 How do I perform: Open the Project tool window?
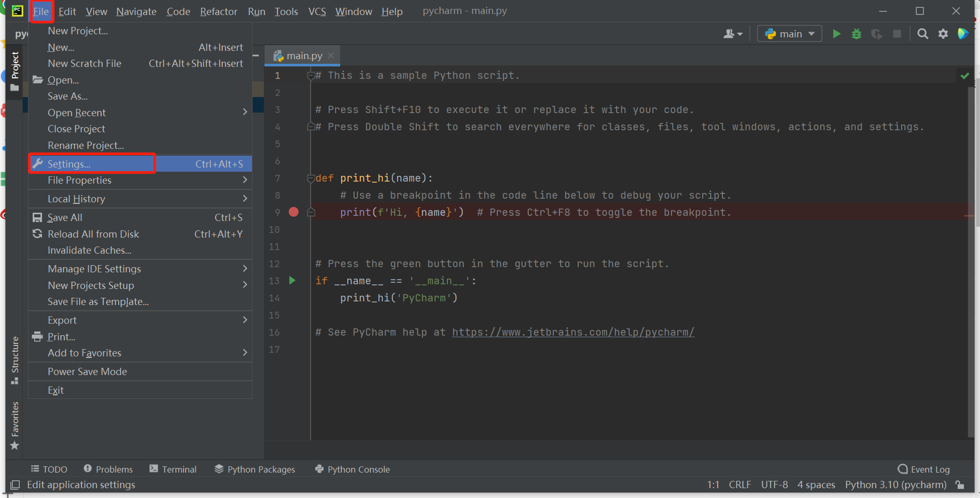pyautogui.click(x=15, y=71)
